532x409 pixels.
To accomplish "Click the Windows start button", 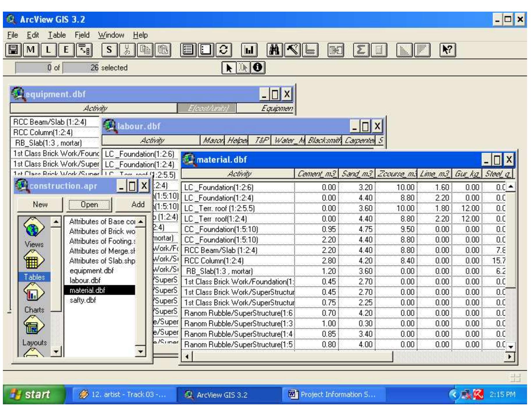I will [33, 395].
